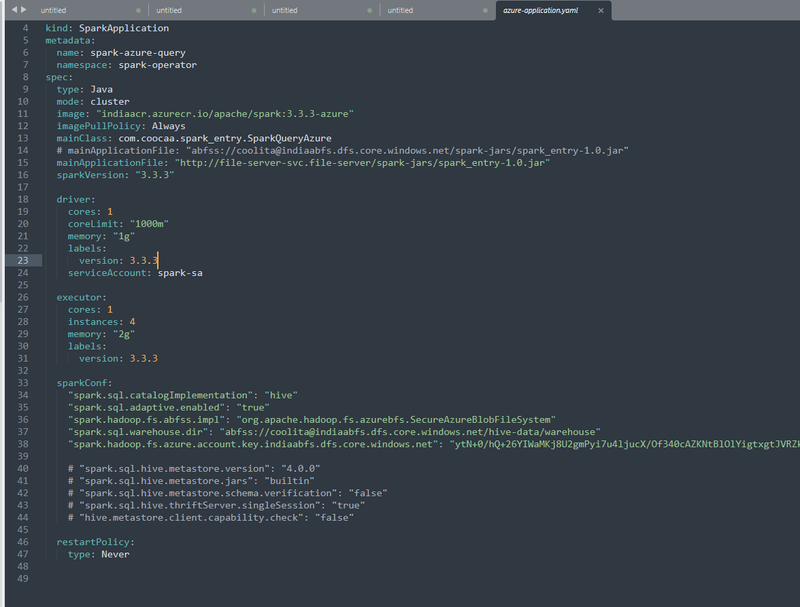The height and width of the screenshot is (607, 800).
Task: Click the "spark.sql.catalogImplementation" key
Action: point(161,395)
